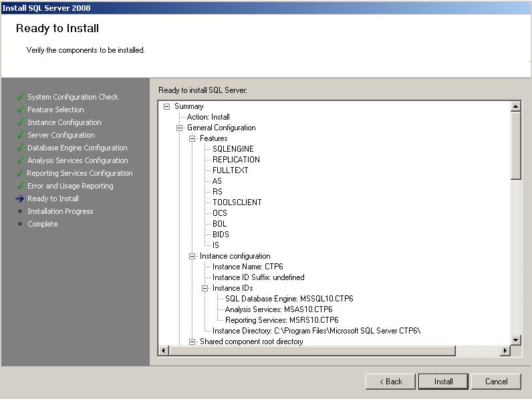This screenshot has width=532, height=399.
Task: Click the green check beside Instance Configuration
Action: point(20,122)
